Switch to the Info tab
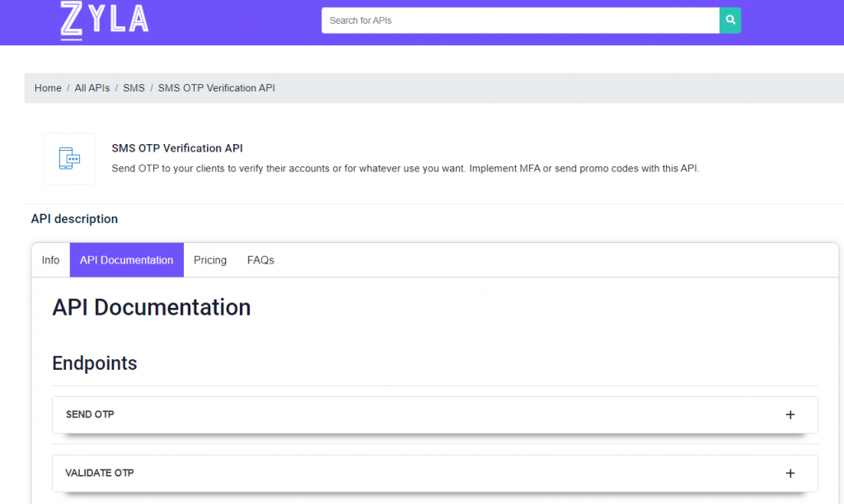This screenshot has height=504, width=844. coord(50,260)
